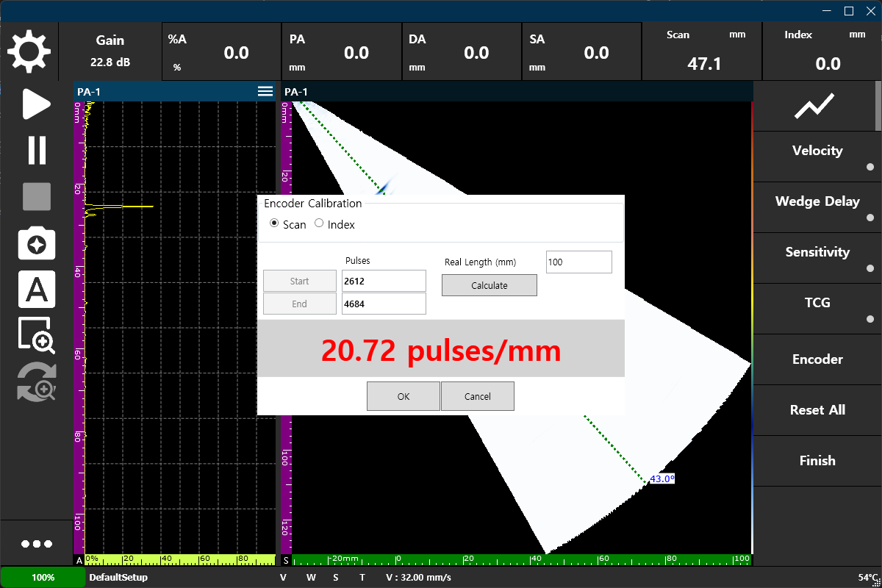Click Reset All in side menu
This screenshot has width=882, height=588.
coord(817,410)
